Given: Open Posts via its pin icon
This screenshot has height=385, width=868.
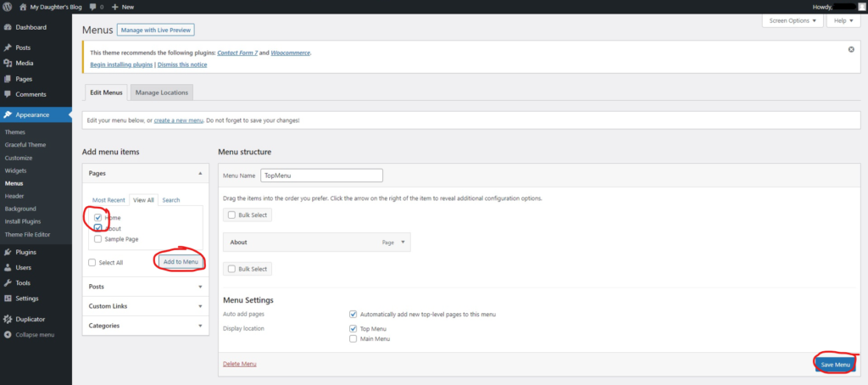Looking at the screenshot, I should [8, 47].
